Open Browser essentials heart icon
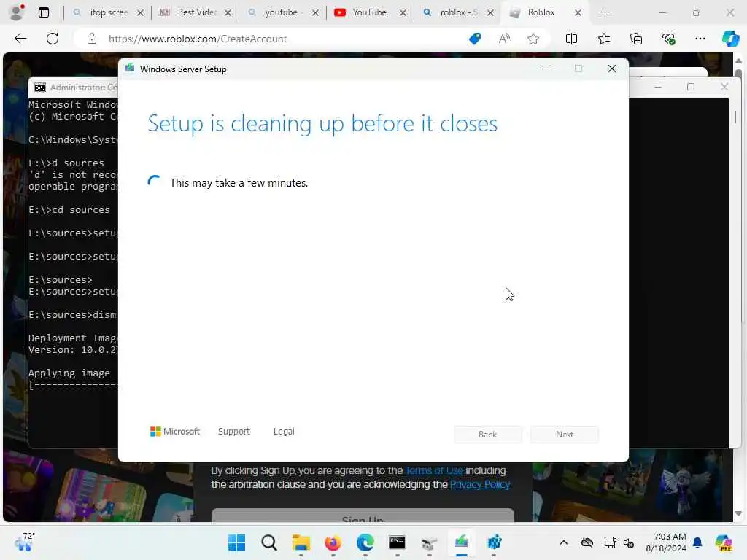Viewport: 747px width, 560px height. tap(668, 39)
